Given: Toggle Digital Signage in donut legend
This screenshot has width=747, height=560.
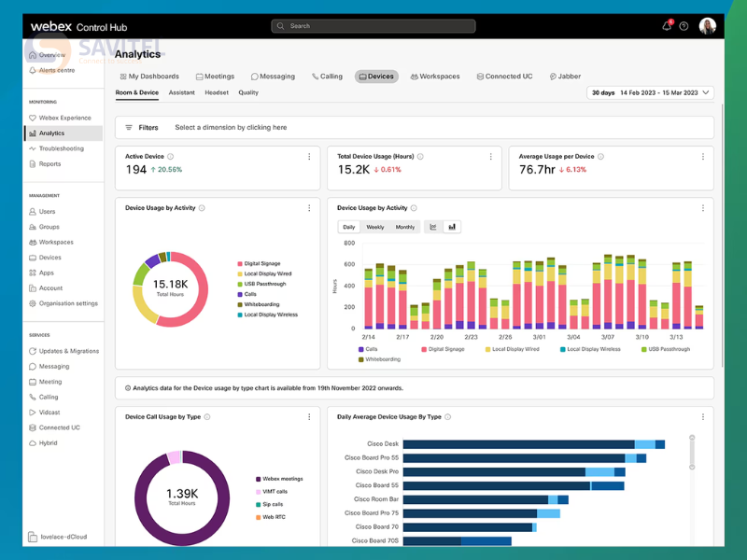Looking at the screenshot, I should pyautogui.click(x=260, y=263).
